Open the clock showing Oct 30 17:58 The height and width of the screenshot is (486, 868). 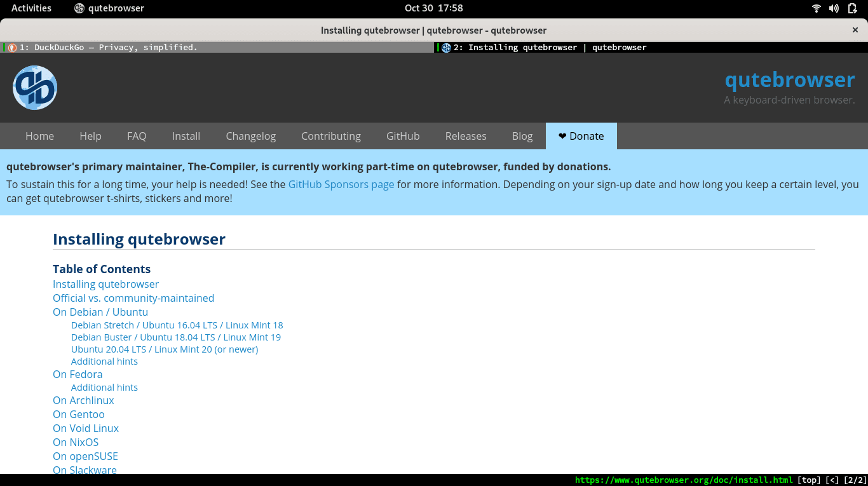tap(434, 8)
